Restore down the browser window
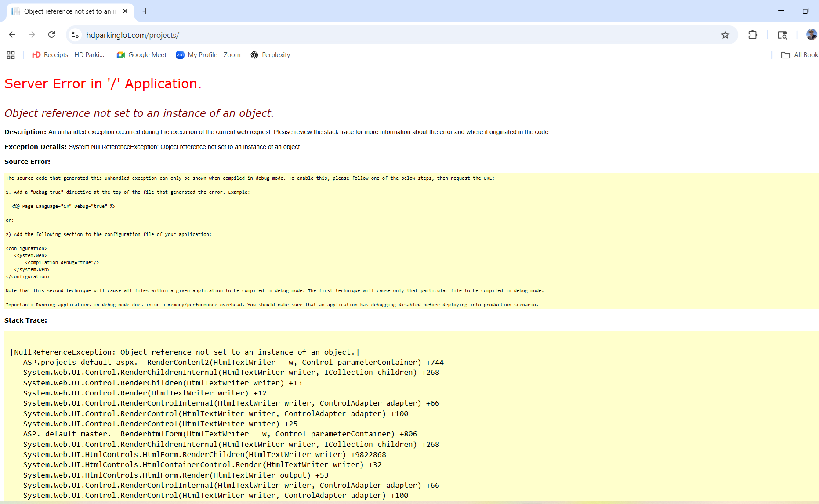 805,11
